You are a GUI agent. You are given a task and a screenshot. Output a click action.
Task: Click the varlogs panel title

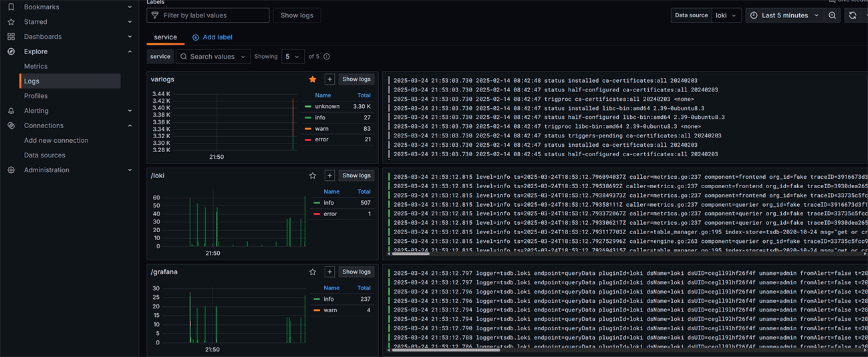pyautogui.click(x=162, y=79)
